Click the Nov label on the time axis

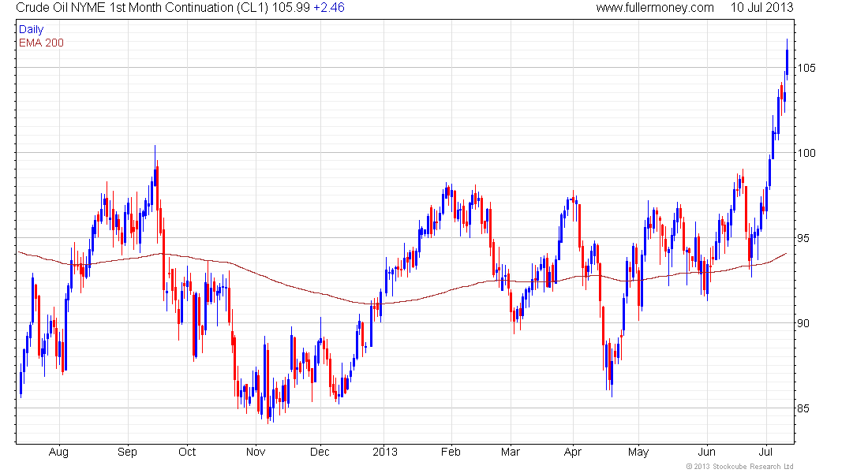pos(255,452)
